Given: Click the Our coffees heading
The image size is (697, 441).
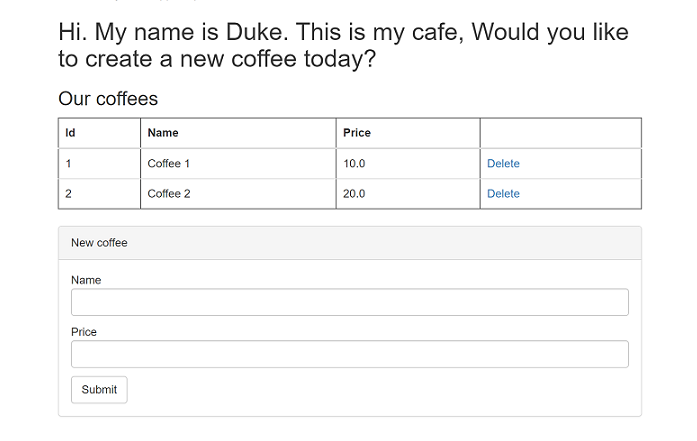Looking at the screenshot, I should coord(108,99).
